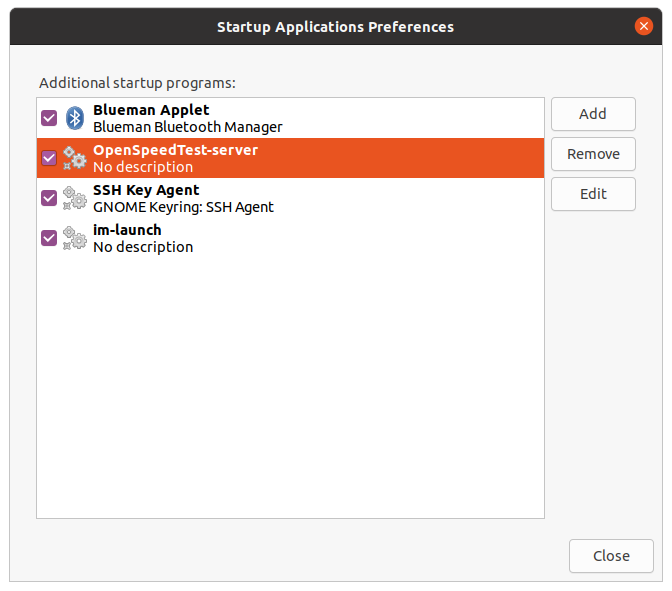Remove the selected startup program

coord(593,154)
